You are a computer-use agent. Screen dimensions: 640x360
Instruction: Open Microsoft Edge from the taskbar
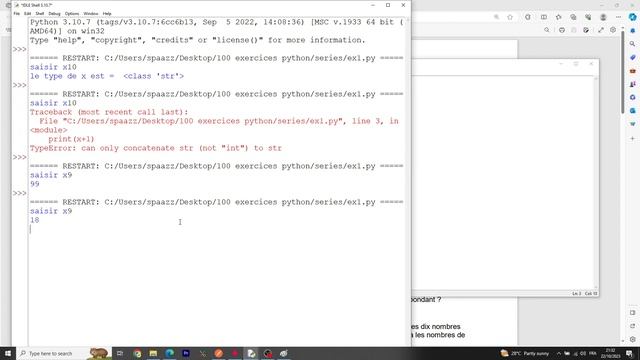[x=170, y=353]
